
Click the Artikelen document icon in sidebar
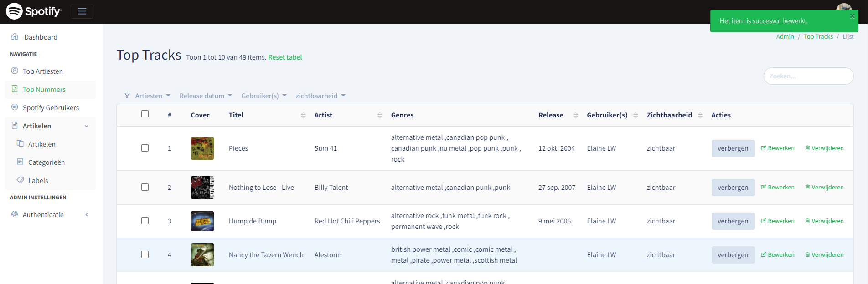click(x=15, y=126)
